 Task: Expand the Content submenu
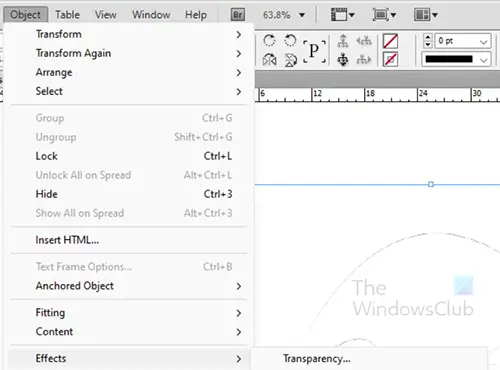coord(129,332)
